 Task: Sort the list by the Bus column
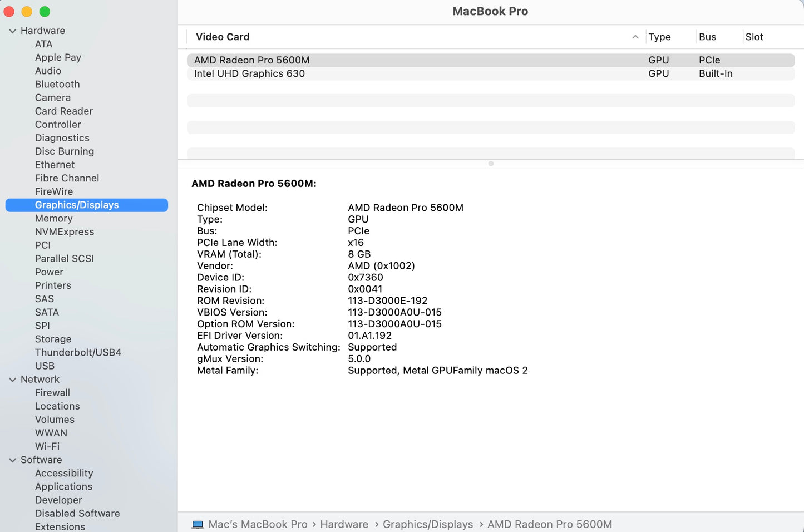coord(707,37)
